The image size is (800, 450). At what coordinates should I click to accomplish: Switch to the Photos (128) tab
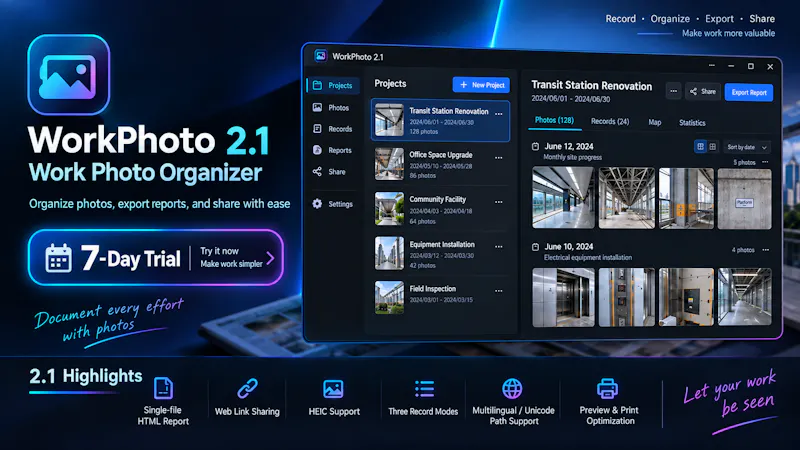(554, 120)
